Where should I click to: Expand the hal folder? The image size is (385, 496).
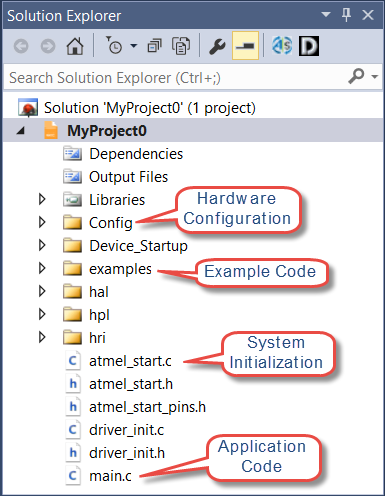tap(42, 291)
